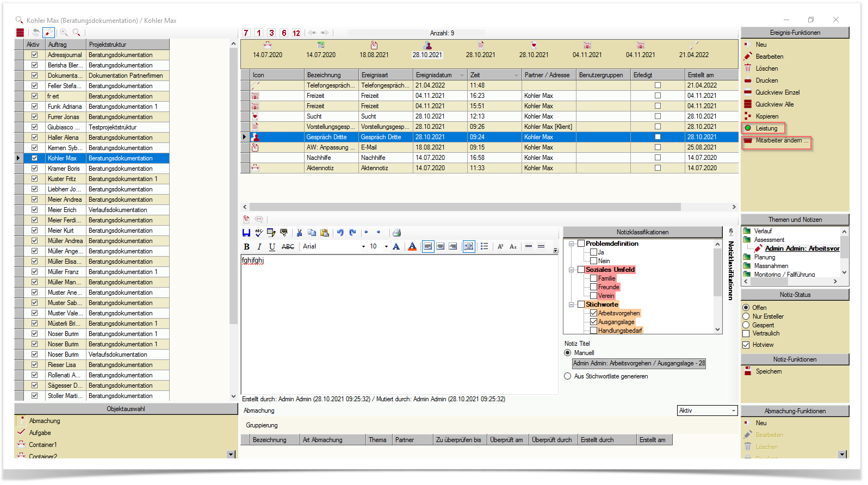Collapse the Stichworte tree node
The image size is (868, 485).
pos(572,304)
